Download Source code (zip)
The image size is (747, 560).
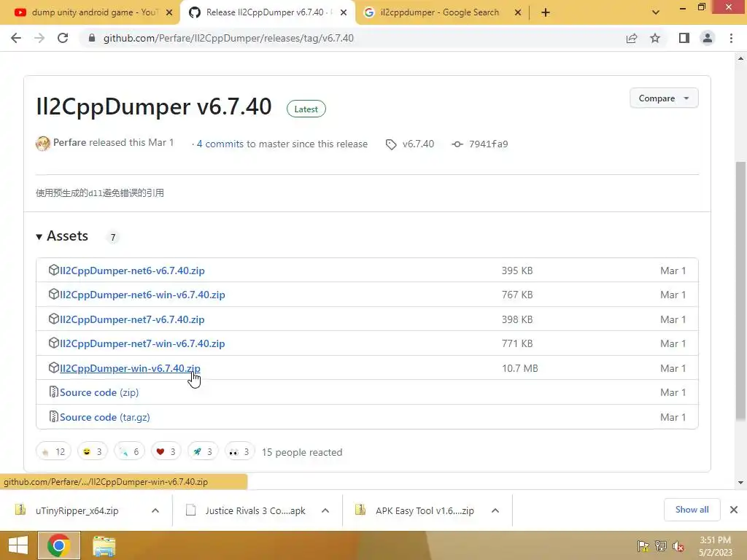[x=99, y=393]
